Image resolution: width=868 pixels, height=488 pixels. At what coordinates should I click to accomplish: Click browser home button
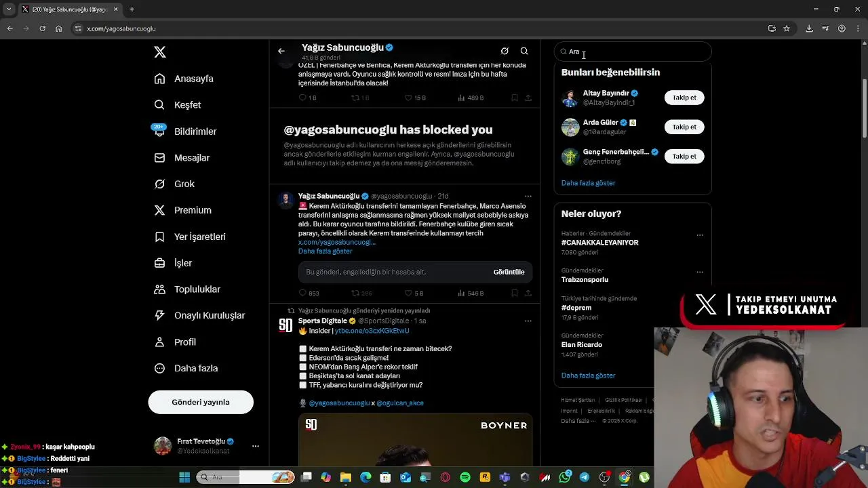59,28
